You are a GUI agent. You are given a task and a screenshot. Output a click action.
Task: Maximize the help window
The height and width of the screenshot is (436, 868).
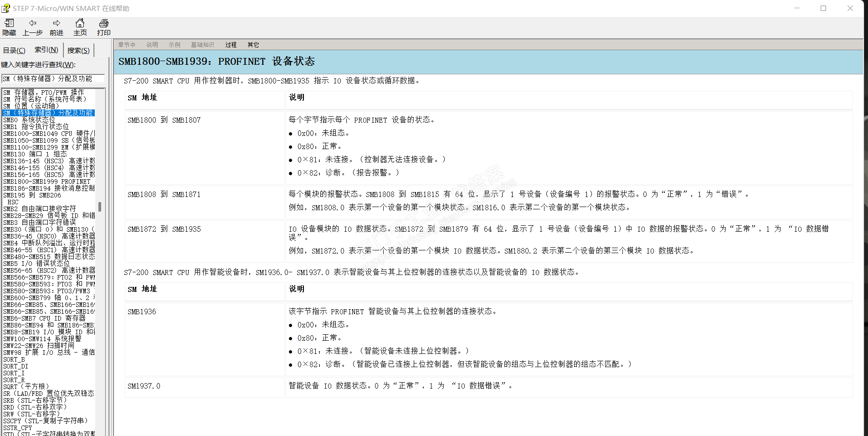823,8
